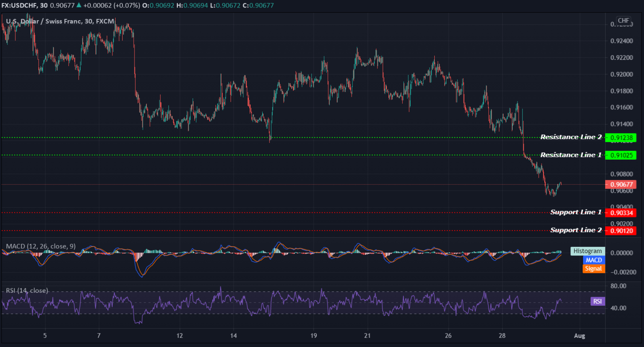Click the 40.00 RSI scale label

[618, 308]
